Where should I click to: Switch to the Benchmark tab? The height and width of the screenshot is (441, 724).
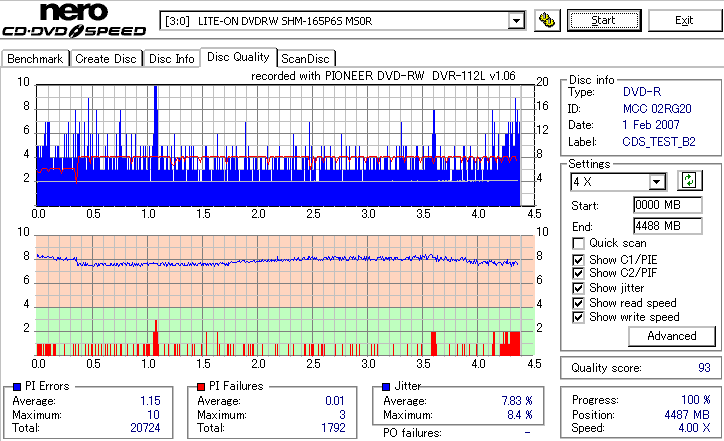click(35, 59)
